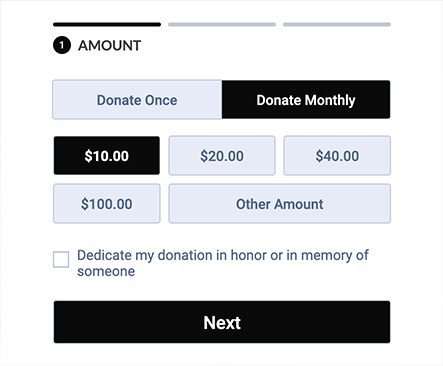
Task: Select the Donate Monthly option
Action: click(306, 99)
